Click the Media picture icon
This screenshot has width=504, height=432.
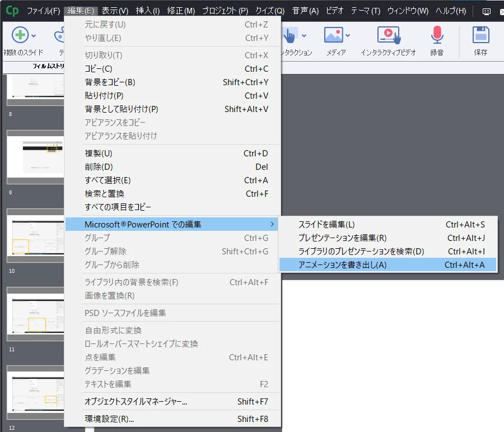tap(333, 35)
